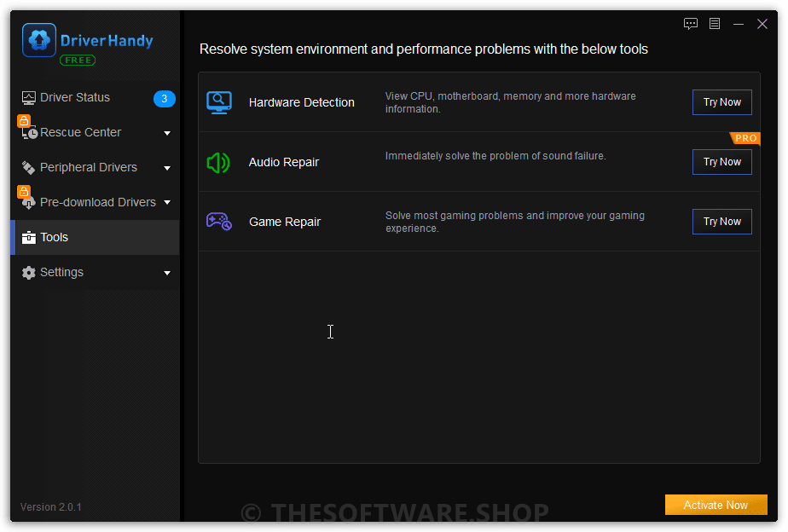Click the Peripheral Drivers plug icon
788x532 pixels.
tap(28, 167)
